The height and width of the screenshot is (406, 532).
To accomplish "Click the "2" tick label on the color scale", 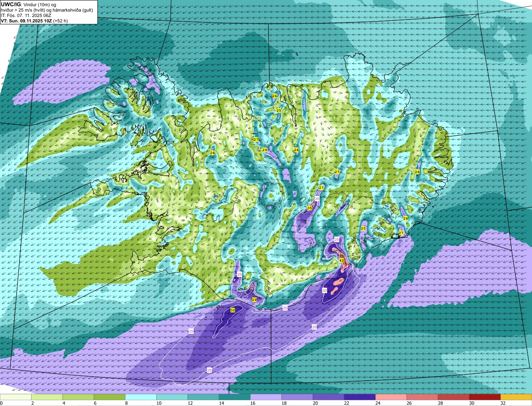I will coord(32,403).
